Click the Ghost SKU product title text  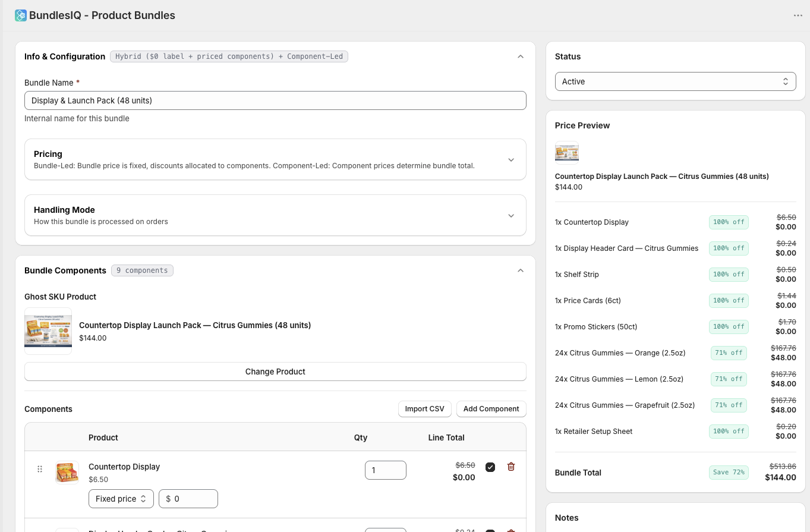point(195,325)
